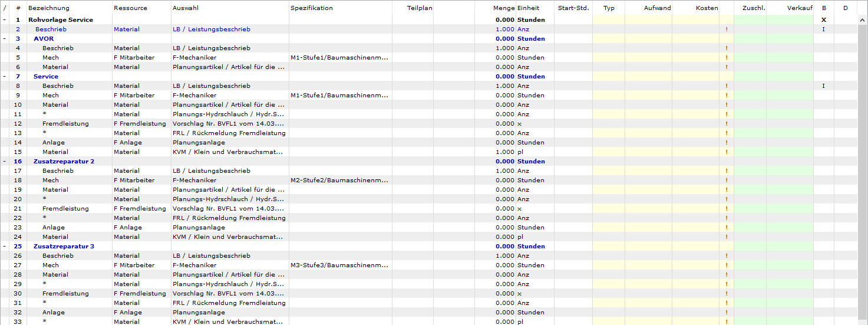The width and height of the screenshot is (868, 325).
Task: Click the Aufwand cell for Rohvorlage Service
Action: pyautogui.click(x=648, y=20)
